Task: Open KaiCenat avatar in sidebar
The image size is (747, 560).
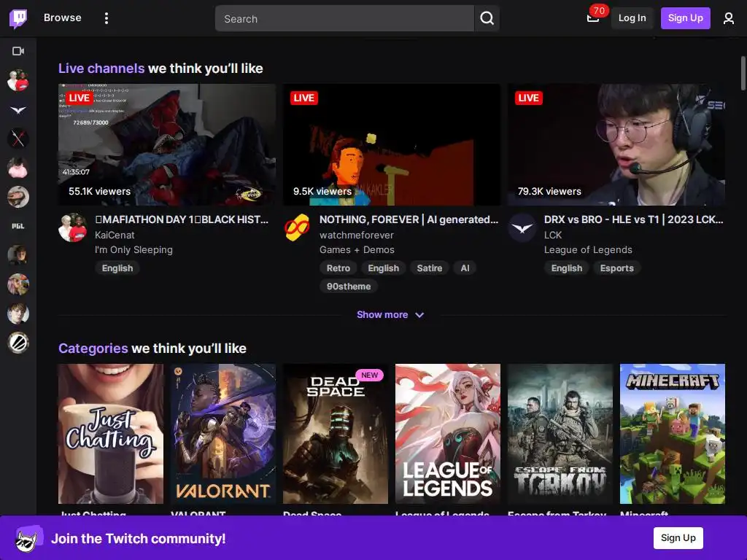Action: point(18,80)
